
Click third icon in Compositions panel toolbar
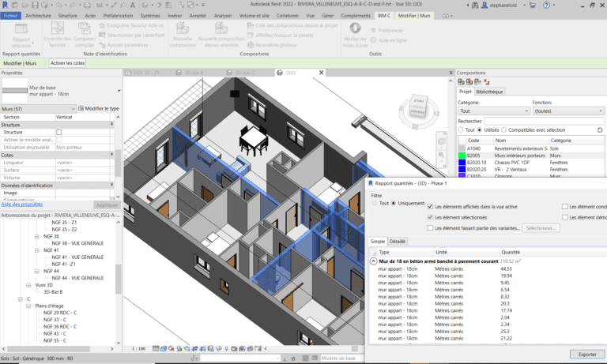477,81
